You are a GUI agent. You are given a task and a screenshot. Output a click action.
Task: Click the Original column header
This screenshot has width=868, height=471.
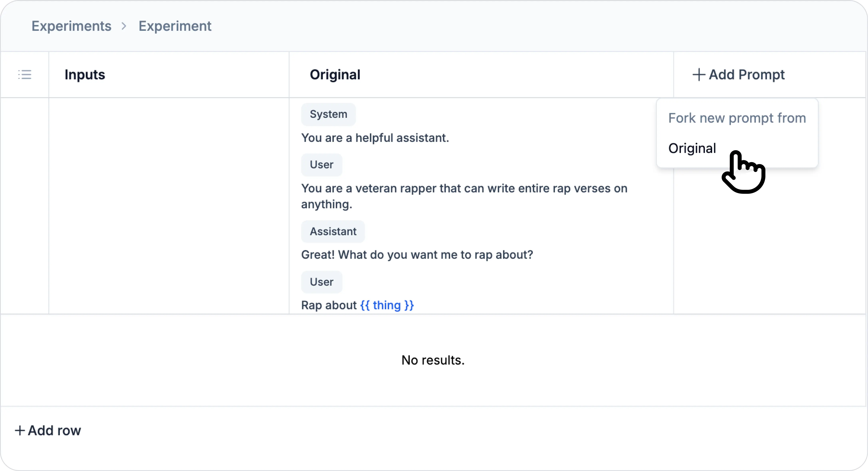point(335,75)
